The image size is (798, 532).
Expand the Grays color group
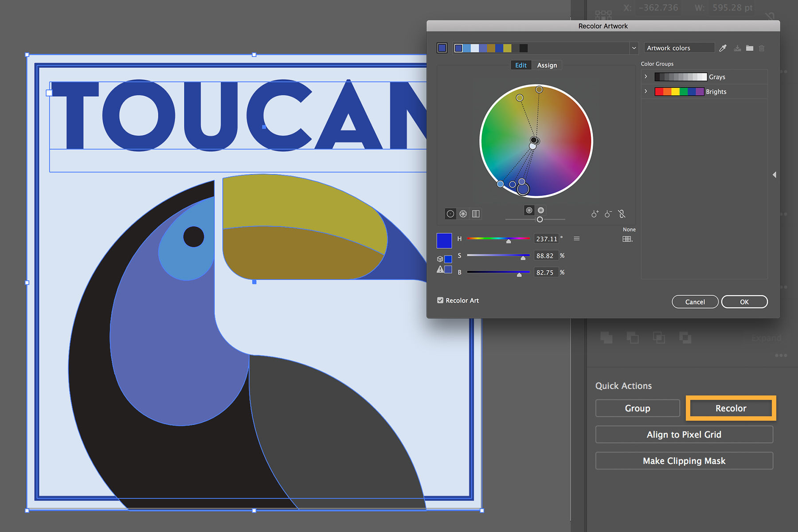pyautogui.click(x=645, y=76)
